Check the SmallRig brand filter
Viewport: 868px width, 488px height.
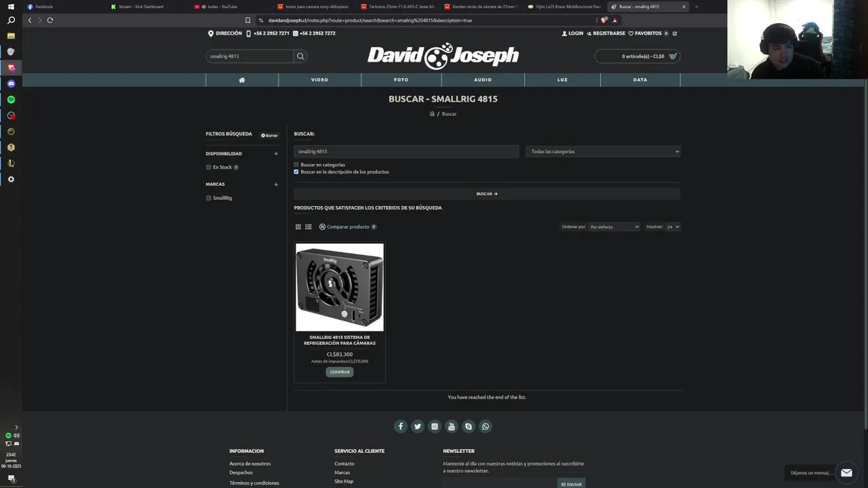(x=209, y=198)
